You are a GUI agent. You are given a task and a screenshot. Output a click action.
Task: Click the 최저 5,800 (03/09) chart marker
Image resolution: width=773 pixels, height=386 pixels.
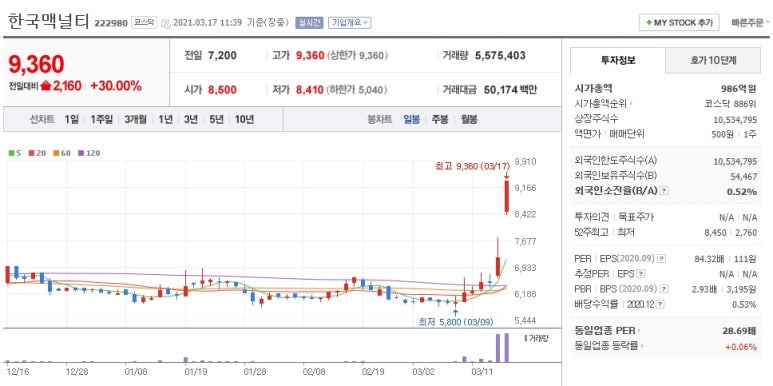[x=456, y=322]
